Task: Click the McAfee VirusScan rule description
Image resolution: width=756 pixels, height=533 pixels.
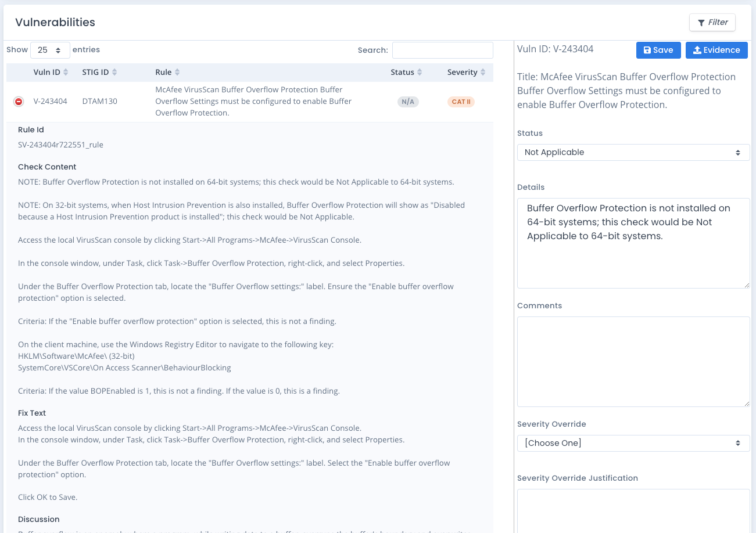Action: coord(254,101)
